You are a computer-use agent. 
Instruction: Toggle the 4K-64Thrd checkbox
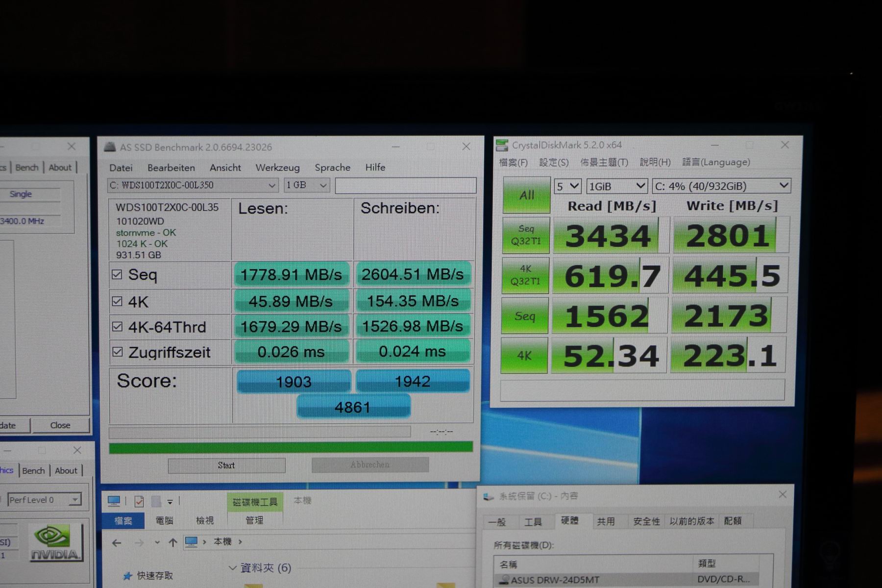pyautogui.click(x=117, y=326)
